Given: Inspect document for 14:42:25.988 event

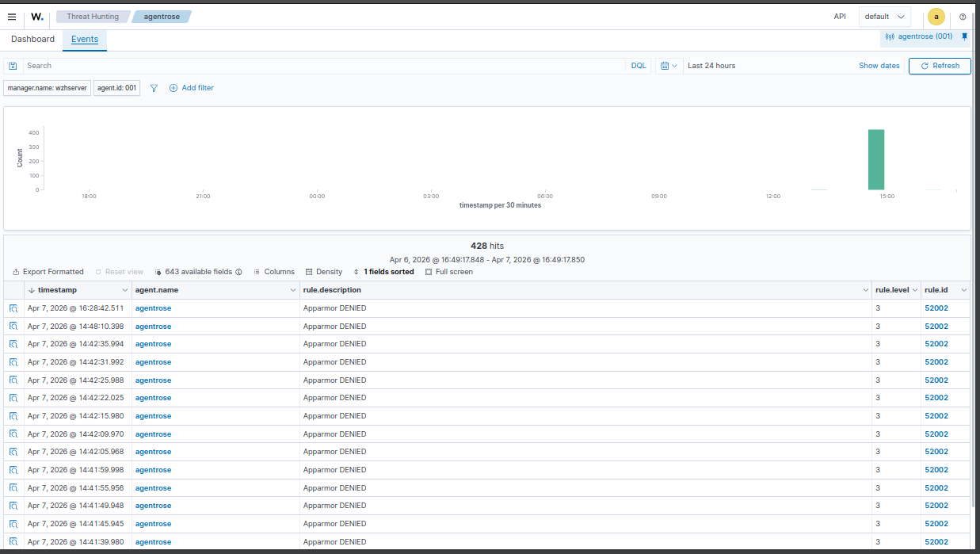Looking at the screenshot, I should tap(13, 380).
